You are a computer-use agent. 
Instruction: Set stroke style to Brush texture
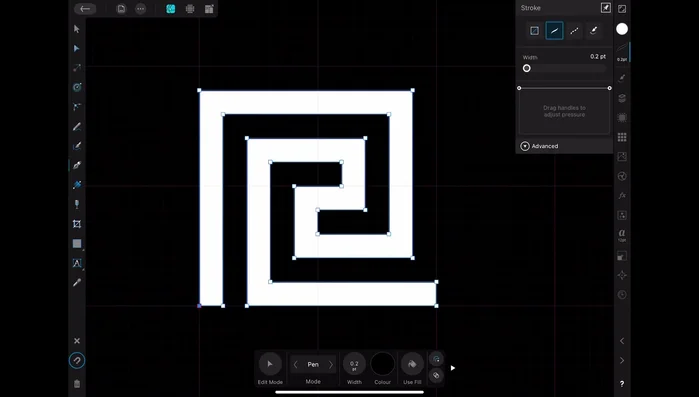coord(594,30)
